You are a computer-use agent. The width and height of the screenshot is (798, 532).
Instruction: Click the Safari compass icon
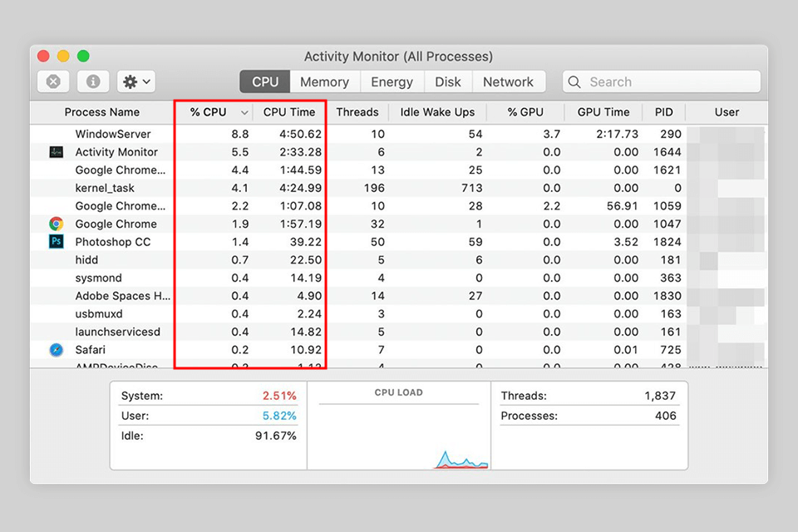pos(56,350)
